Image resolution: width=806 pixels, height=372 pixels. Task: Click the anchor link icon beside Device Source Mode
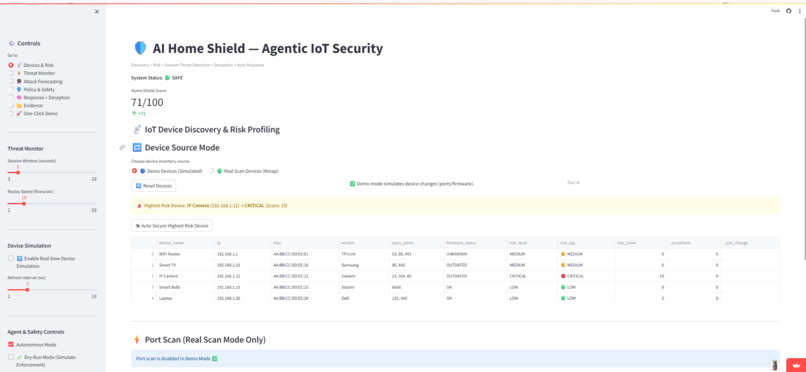click(122, 147)
